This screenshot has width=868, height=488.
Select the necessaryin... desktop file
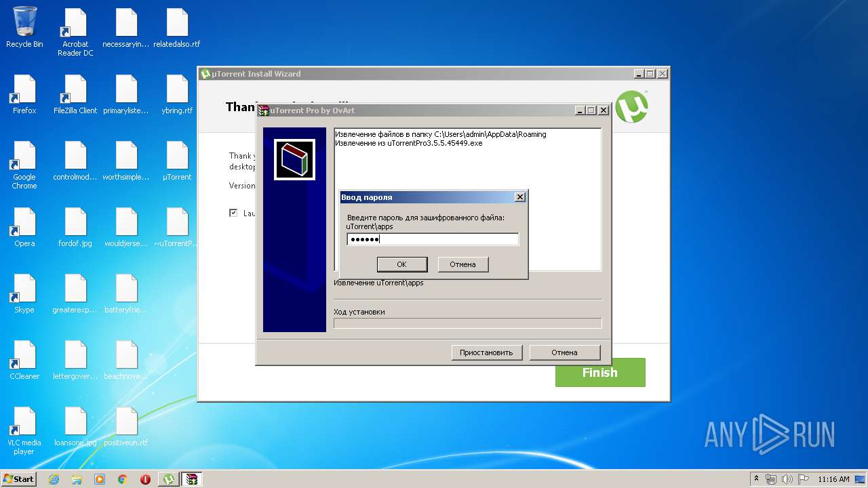tap(126, 27)
